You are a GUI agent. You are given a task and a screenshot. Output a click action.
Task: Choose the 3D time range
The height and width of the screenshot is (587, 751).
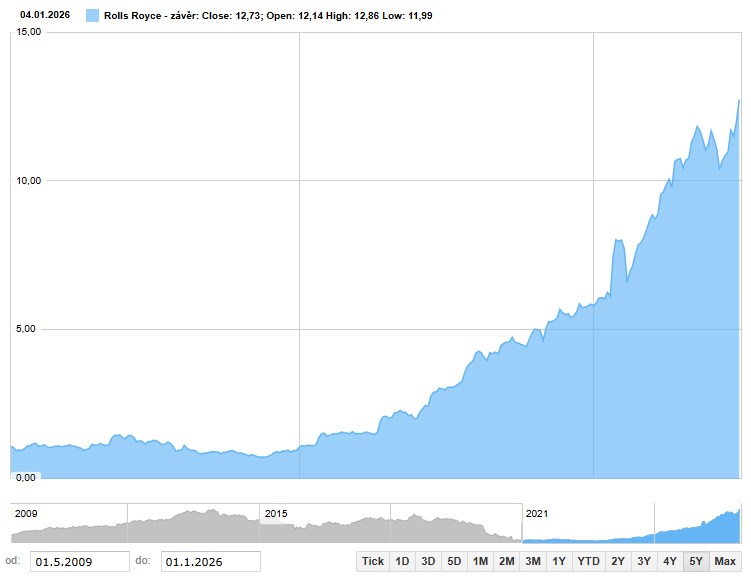pos(428,561)
